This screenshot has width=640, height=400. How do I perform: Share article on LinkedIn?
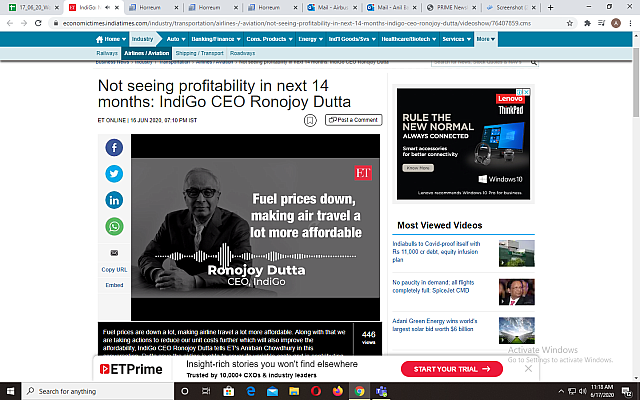pos(114,200)
